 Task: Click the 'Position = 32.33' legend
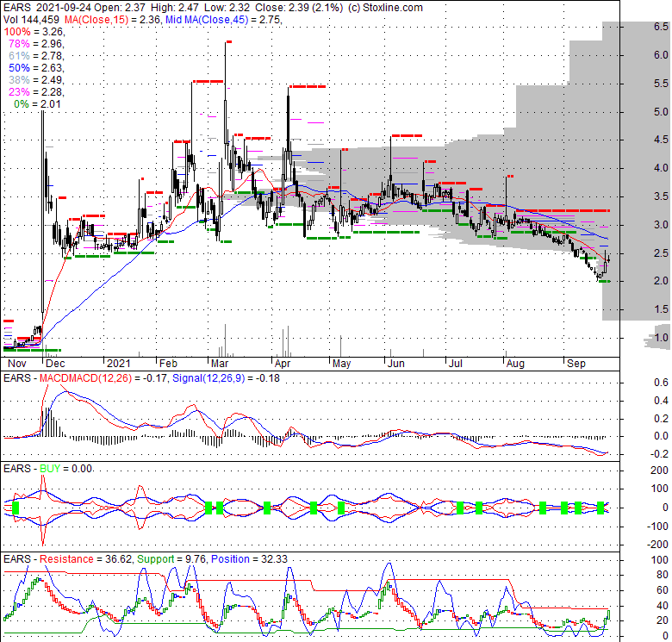click(x=250, y=559)
